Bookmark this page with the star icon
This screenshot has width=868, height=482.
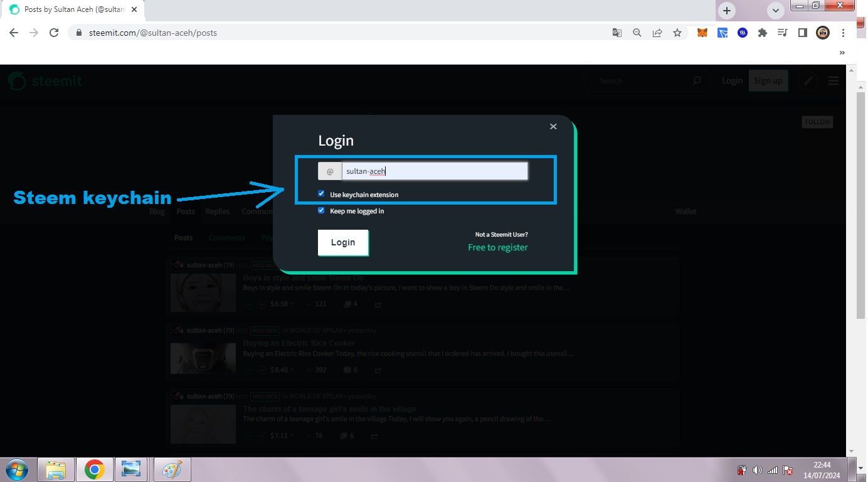[677, 33]
